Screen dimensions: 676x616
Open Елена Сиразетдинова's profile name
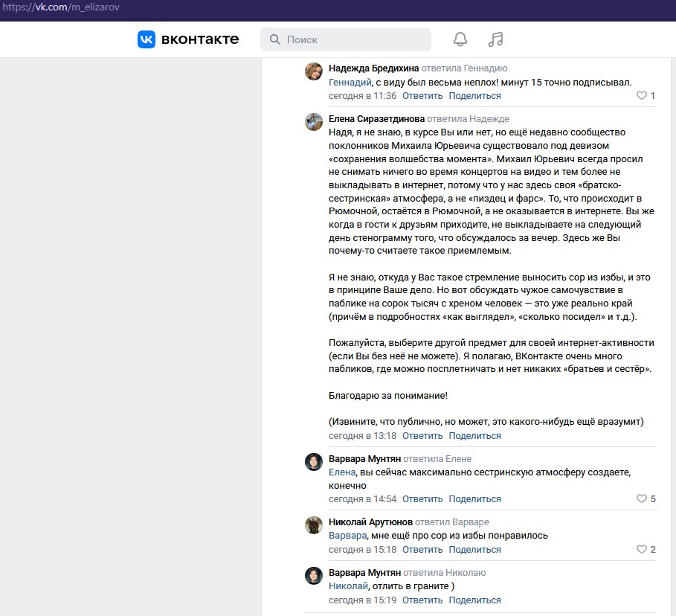376,118
